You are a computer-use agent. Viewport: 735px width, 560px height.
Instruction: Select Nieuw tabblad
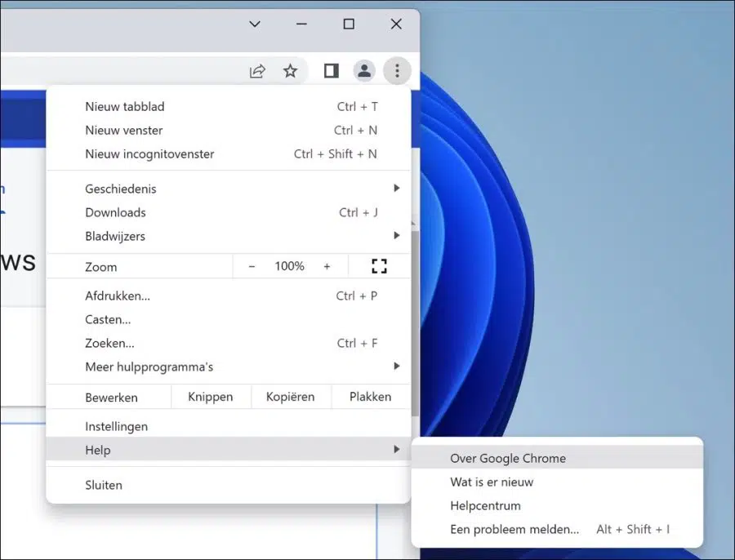(229, 107)
